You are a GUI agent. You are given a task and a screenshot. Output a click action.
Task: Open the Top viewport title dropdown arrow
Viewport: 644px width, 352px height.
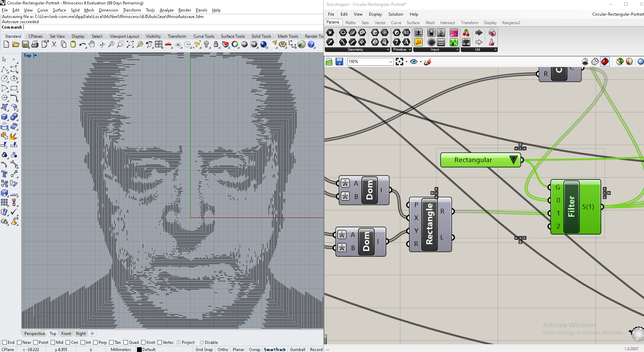pos(35,55)
